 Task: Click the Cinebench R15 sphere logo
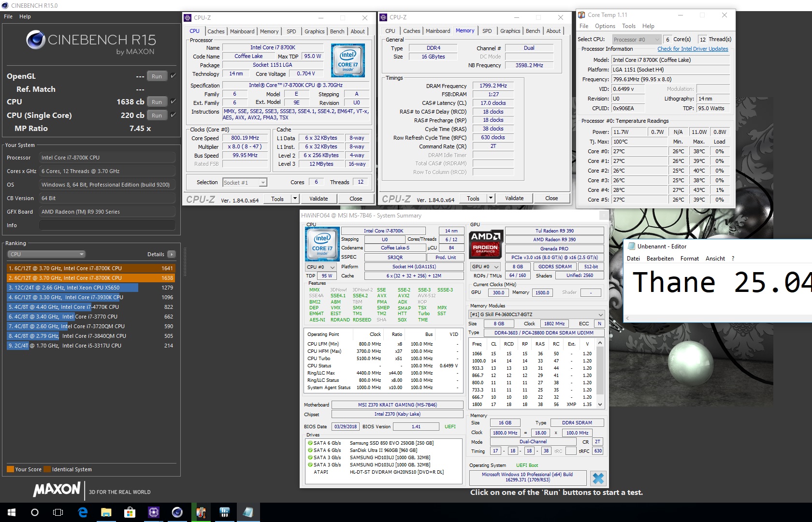click(36, 40)
